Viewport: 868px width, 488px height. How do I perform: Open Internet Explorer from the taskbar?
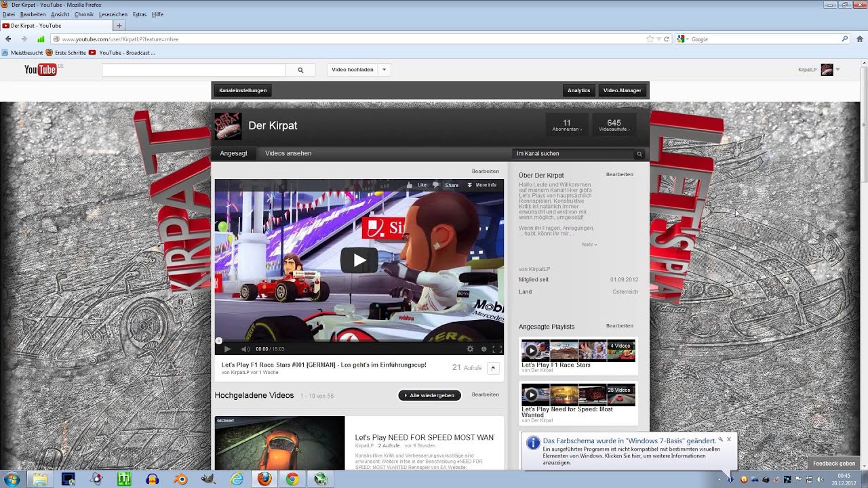tap(236, 479)
